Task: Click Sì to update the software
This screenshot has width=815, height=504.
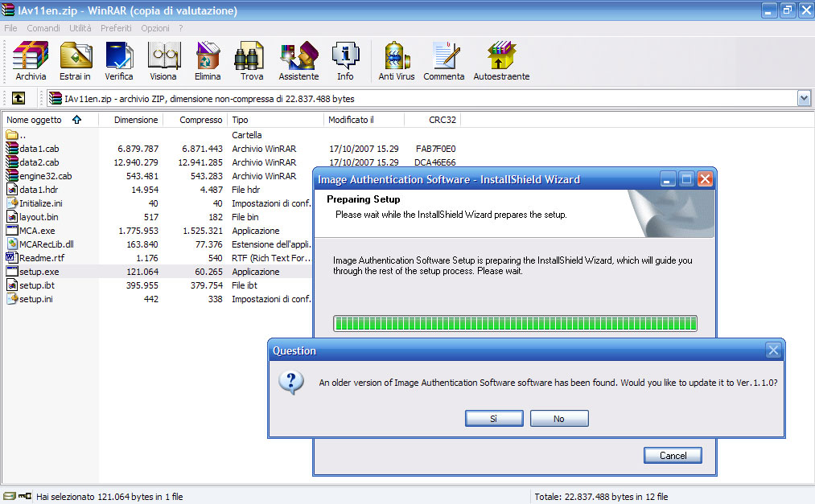Action: 494,418
